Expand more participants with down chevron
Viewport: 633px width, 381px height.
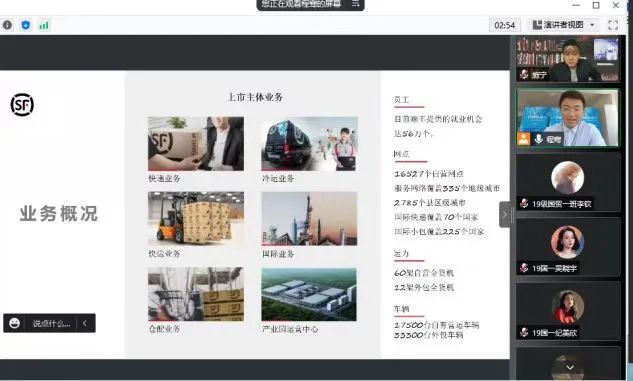[570, 367]
